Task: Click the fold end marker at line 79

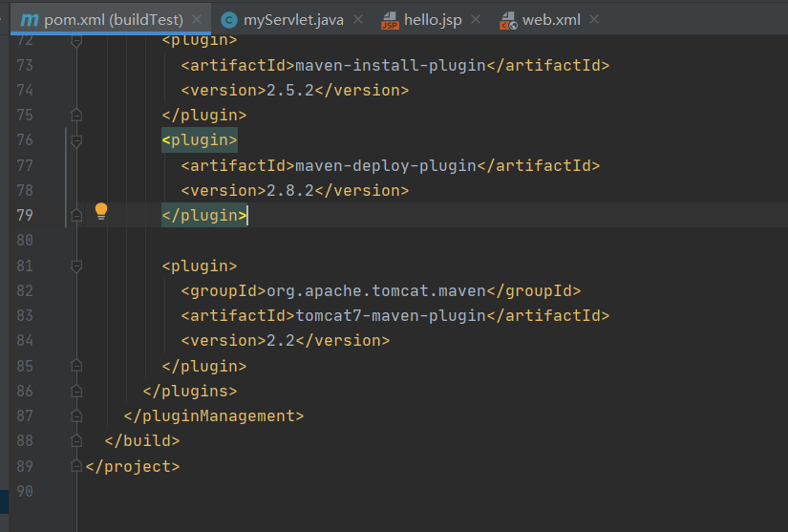Action: click(x=76, y=216)
